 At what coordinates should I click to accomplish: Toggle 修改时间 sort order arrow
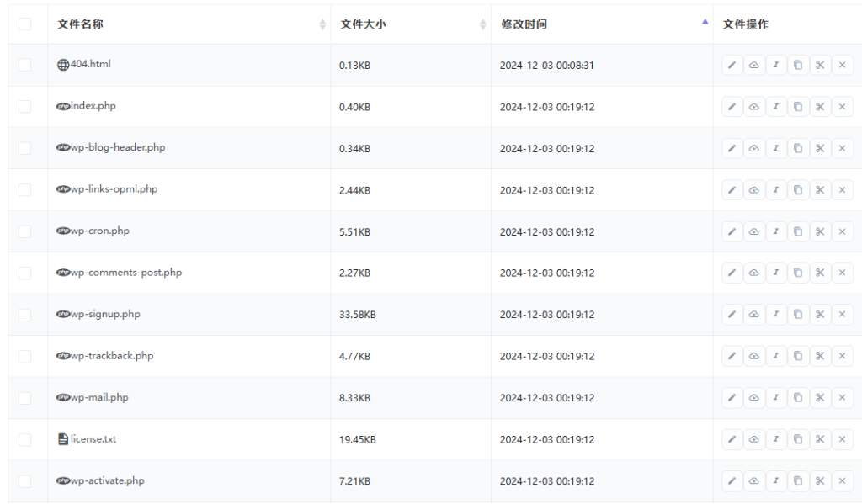pos(705,24)
